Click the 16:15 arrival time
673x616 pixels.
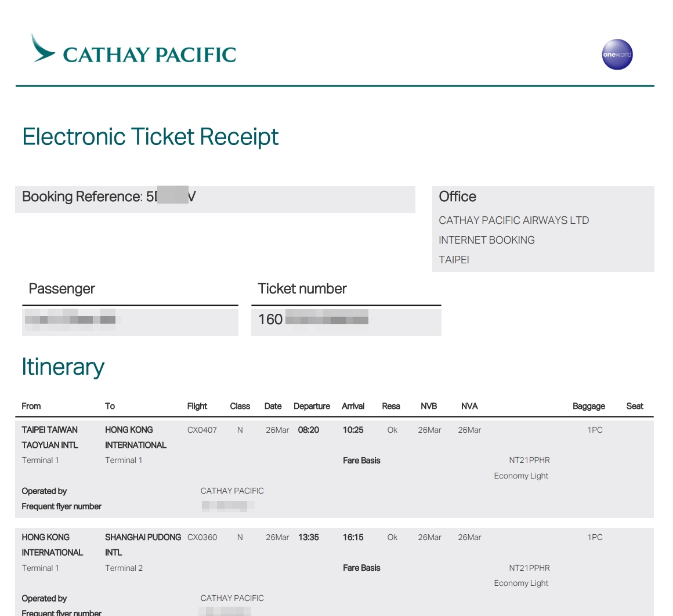(x=353, y=538)
